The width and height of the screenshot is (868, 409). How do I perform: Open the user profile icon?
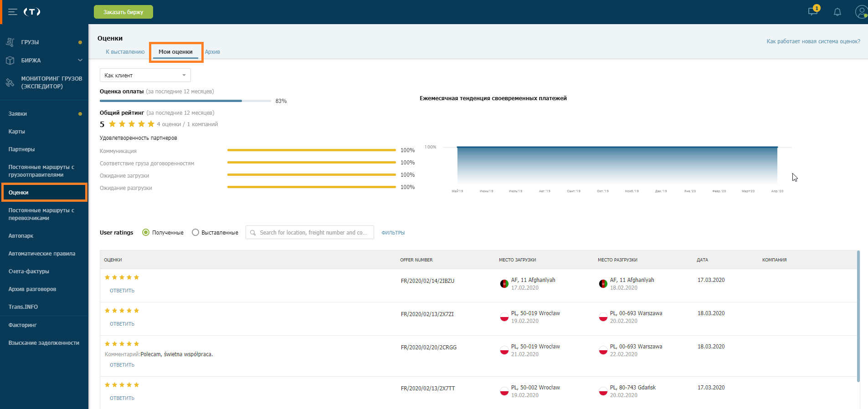[861, 12]
